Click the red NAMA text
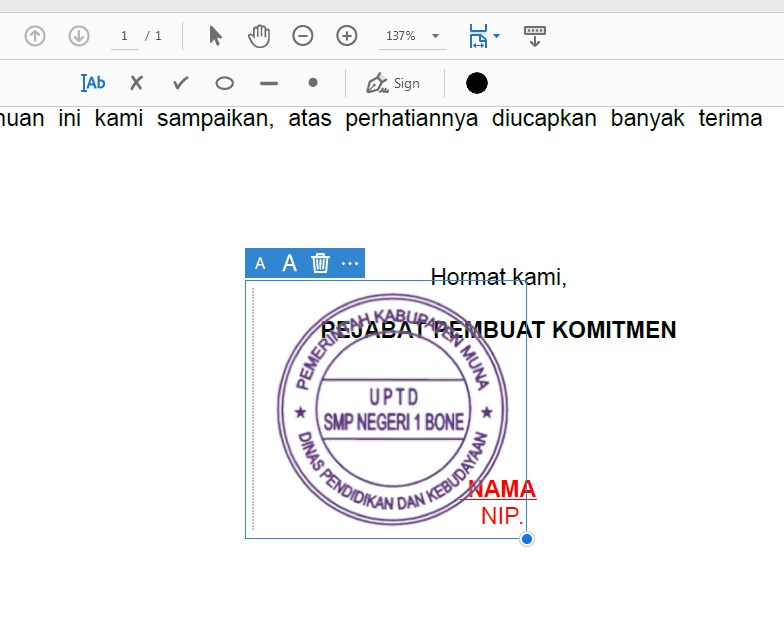 [x=502, y=489]
